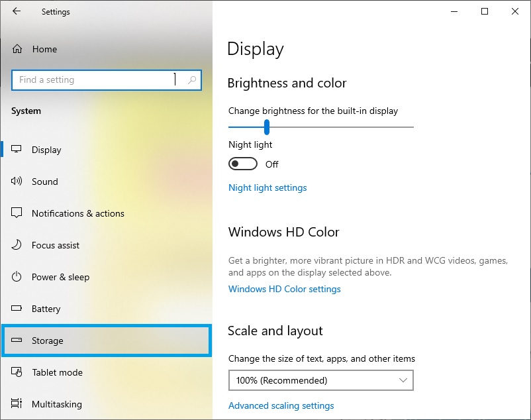The width and height of the screenshot is (531, 420).
Task: Click the 'Display' page title
Action: tap(256, 49)
